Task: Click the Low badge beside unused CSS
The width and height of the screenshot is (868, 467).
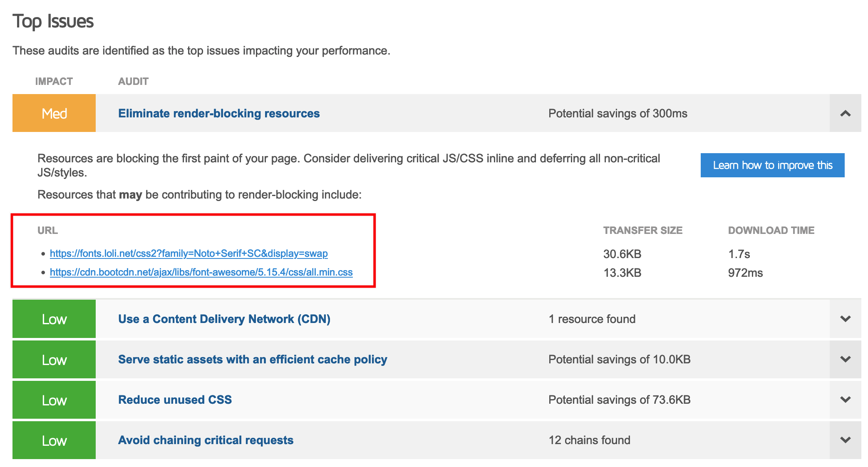Action: [x=54, y=400]
